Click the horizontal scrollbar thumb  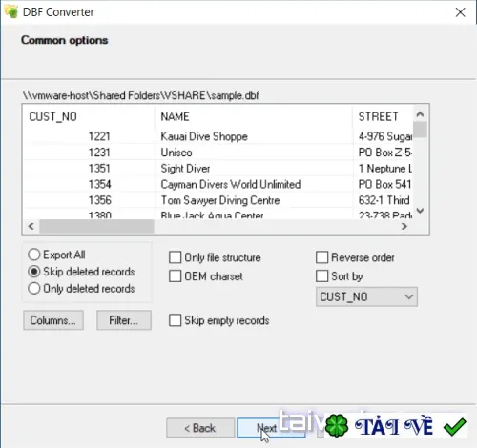coord(96,227)
